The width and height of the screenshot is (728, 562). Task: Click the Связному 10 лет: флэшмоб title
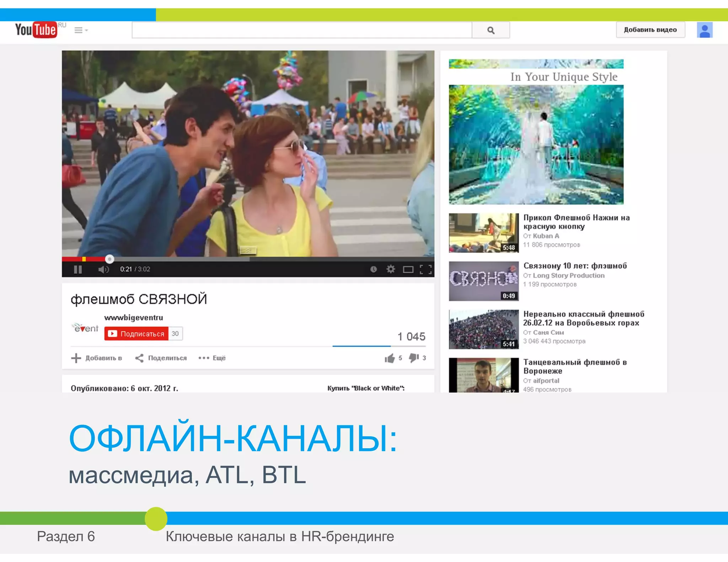coord(575,266)
